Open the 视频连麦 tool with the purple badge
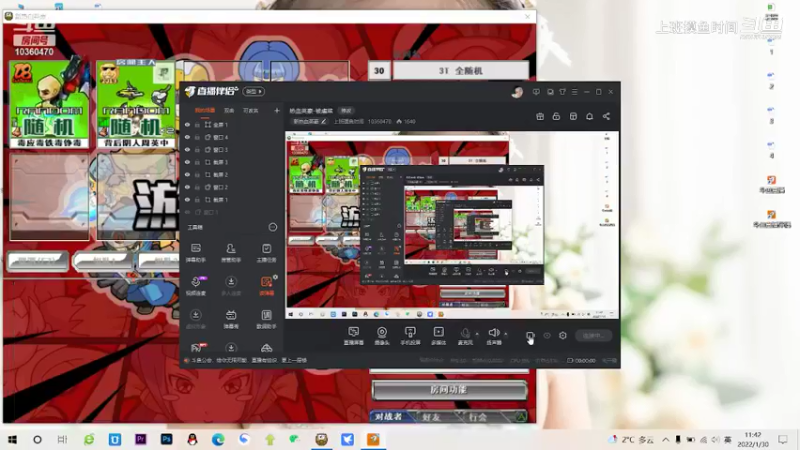 (196, 286)
